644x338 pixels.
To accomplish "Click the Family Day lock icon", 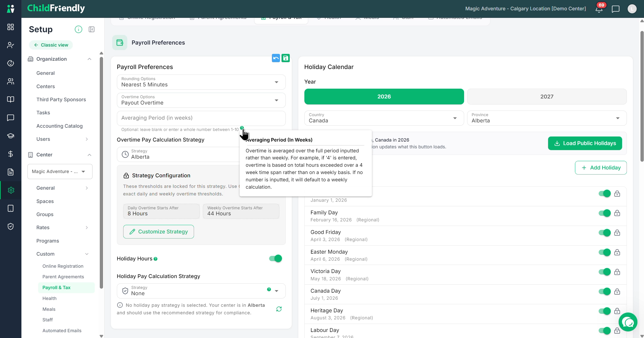I will (617, 213).
